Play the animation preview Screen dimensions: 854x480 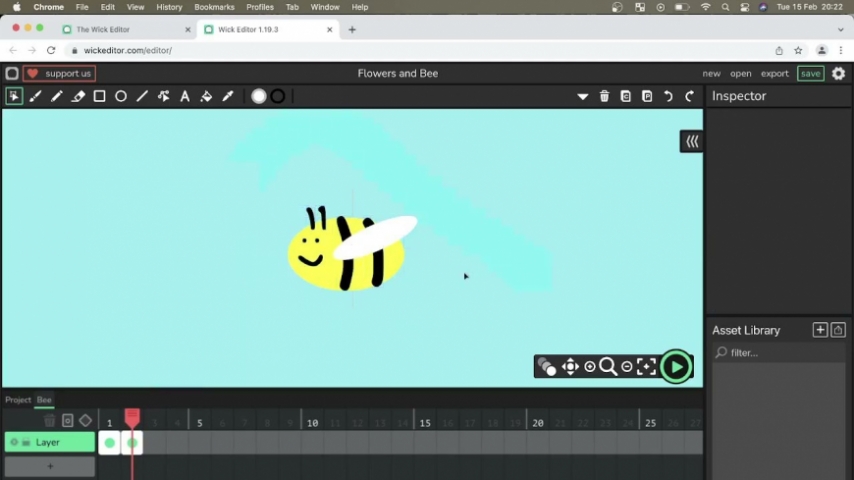[676, 367]
